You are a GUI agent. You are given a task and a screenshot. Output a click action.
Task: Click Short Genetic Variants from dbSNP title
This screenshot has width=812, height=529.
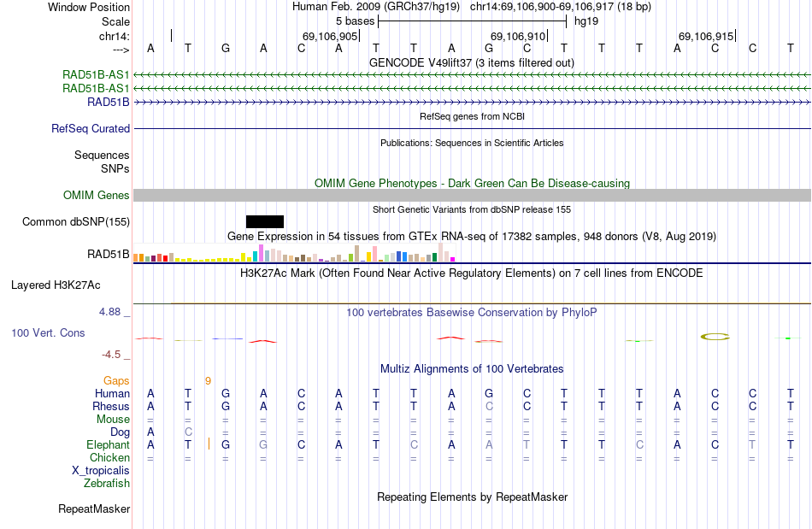pyautogui.click(x=472, y=209)
